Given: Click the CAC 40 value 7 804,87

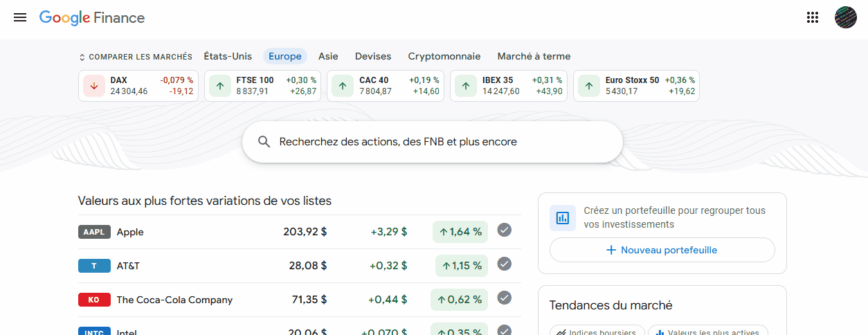Looking at the screenshot, I should pos(375,91).
